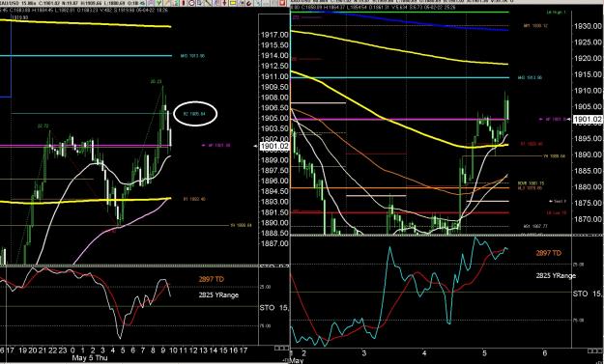Click hour 15 on left chart time axis
Screen dimensions: 604x364
tap(223, 350)
